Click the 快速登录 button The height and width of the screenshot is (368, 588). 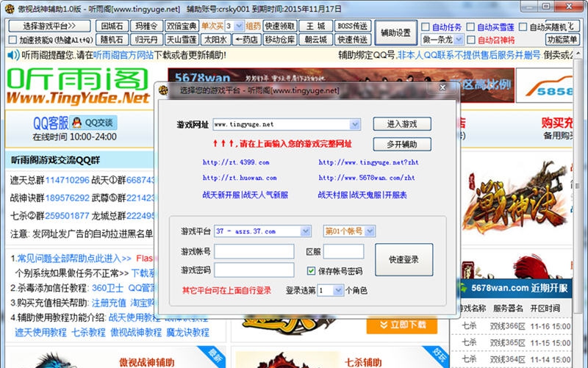[x=404, y=259]
